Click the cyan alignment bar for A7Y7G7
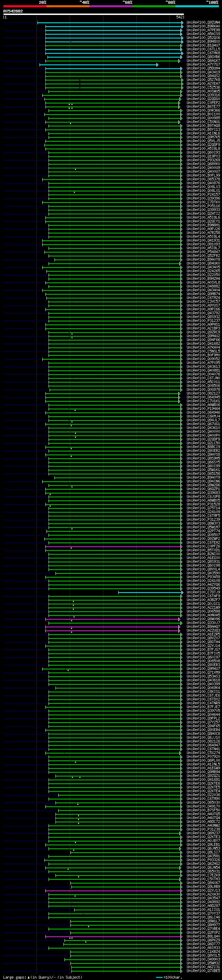222x980 pixels. 99,65
